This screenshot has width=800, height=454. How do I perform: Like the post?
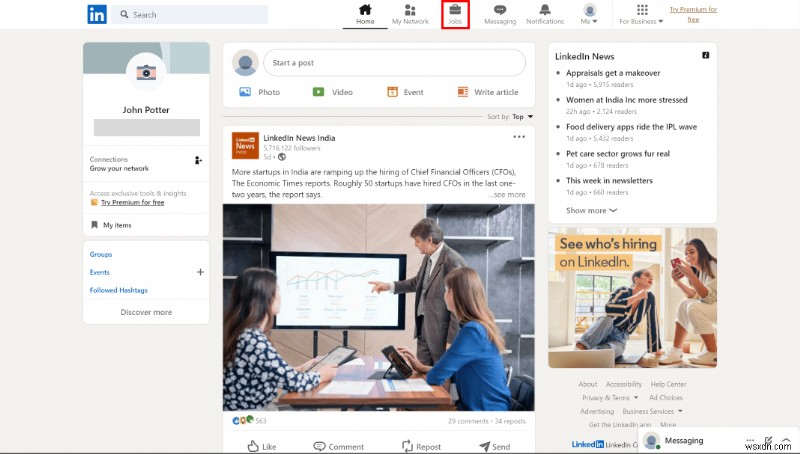pyautogui.click(x=262, y=446)
